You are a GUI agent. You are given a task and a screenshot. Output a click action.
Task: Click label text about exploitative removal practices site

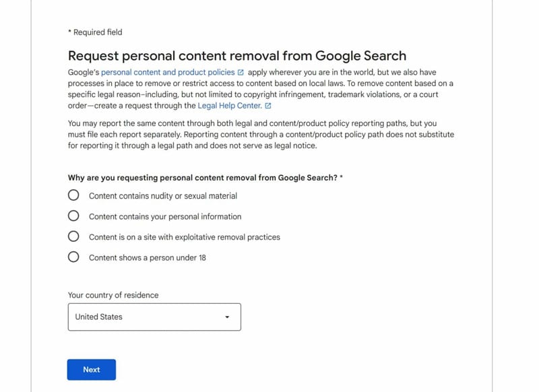click(185, 237)
